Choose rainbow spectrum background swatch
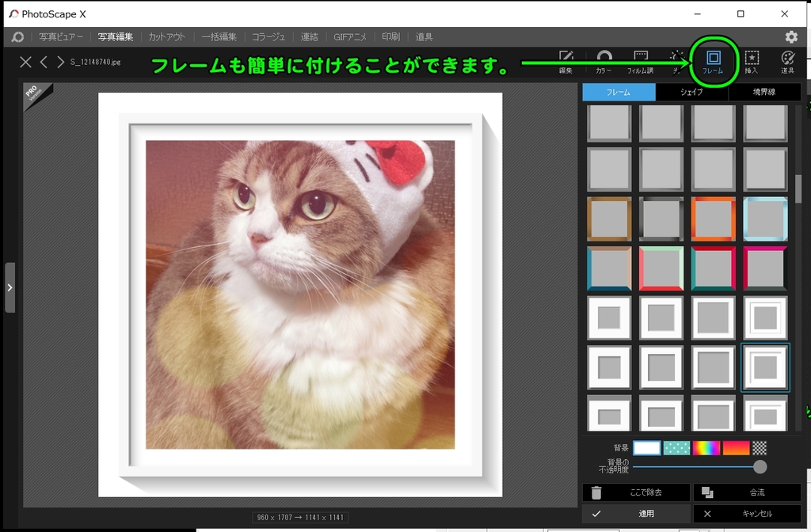Image resolution: width=811 pixels, height=532 pixels. pyautogui.click(x=706, y=448)
